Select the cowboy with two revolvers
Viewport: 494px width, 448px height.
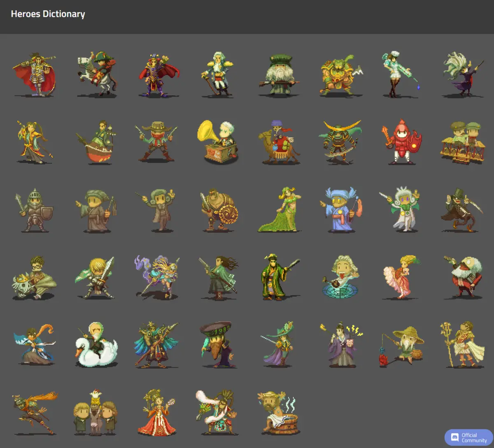click(x=157, y=142)
